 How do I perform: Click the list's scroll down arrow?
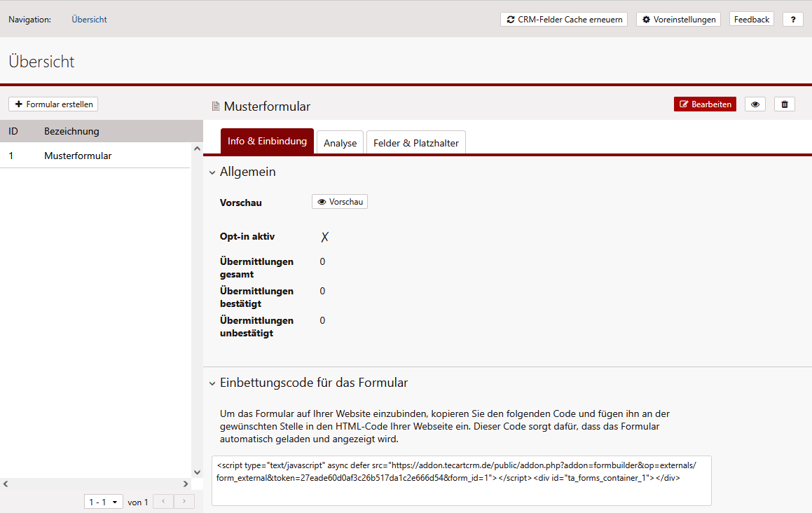(197, 472)
